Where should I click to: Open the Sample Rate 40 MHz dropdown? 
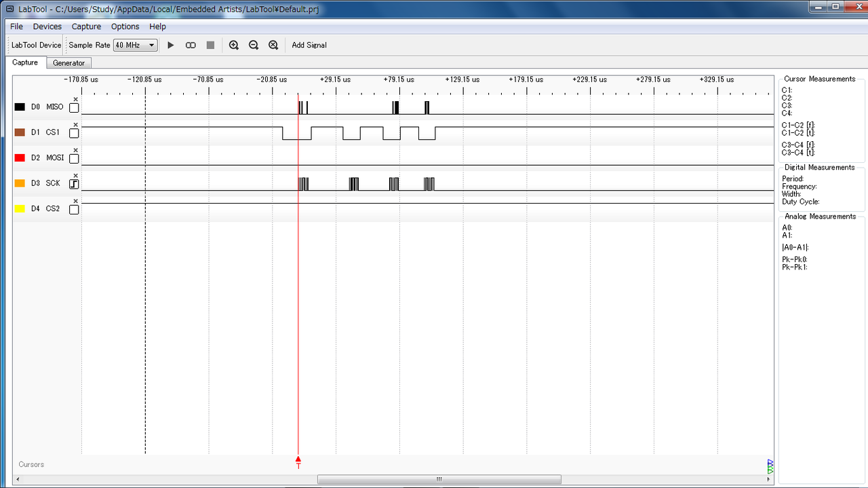[x=135, y=45]
